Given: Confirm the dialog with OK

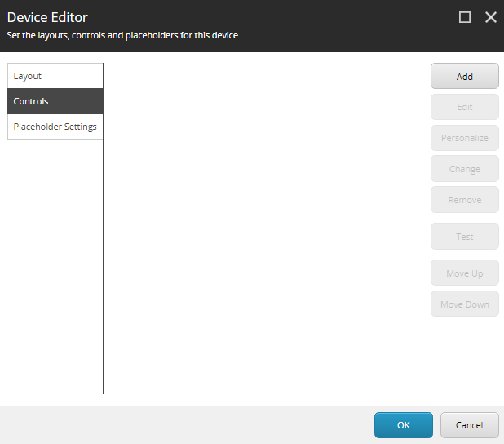Looking at the screenshot, I should [x=403, y=425].
